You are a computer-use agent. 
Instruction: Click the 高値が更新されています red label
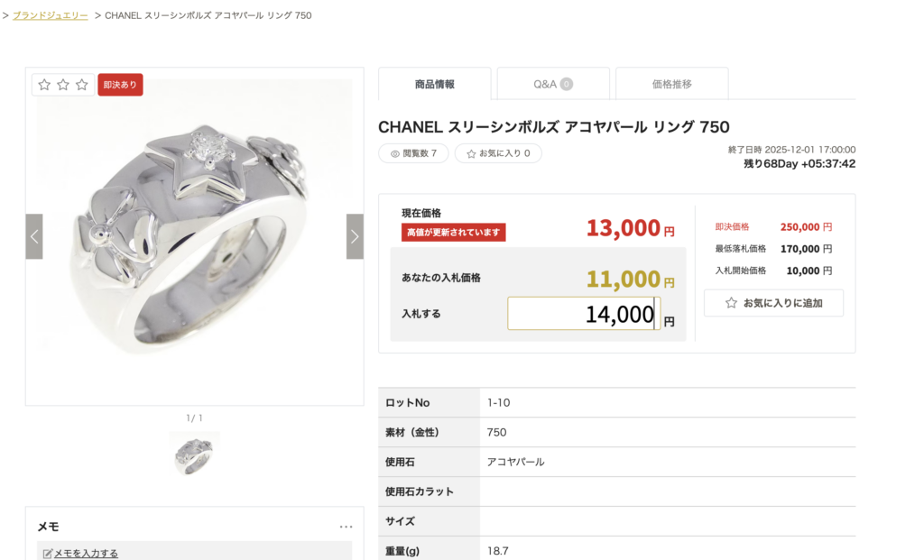[x=454, y=233]
